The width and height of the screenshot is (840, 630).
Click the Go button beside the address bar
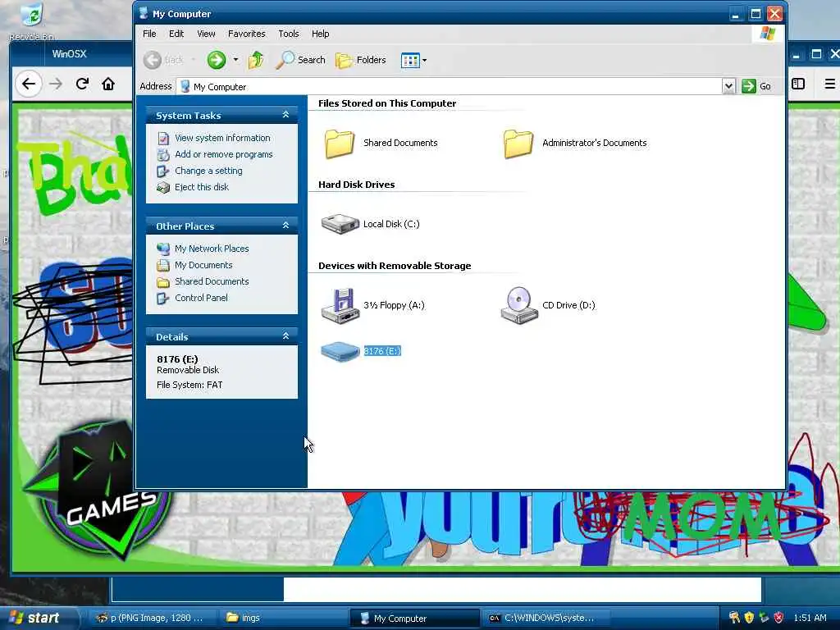coord(756,86)
